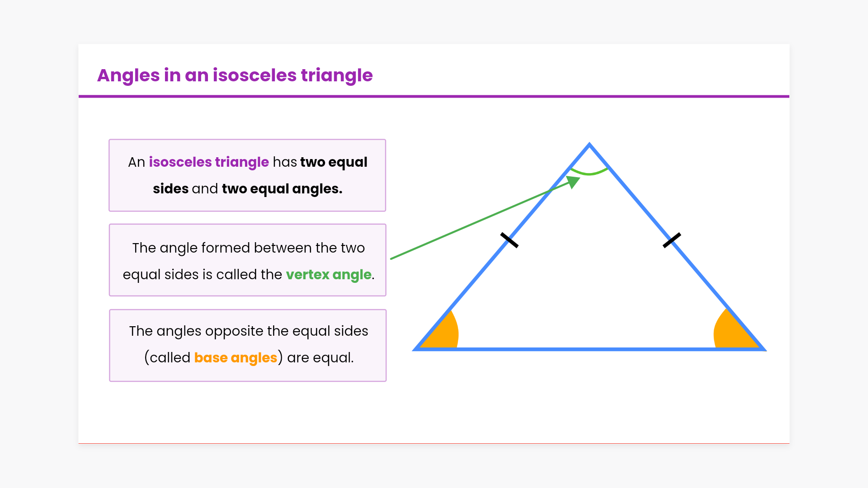Click the words "are equal." in bottom box

tap(320, 357)
